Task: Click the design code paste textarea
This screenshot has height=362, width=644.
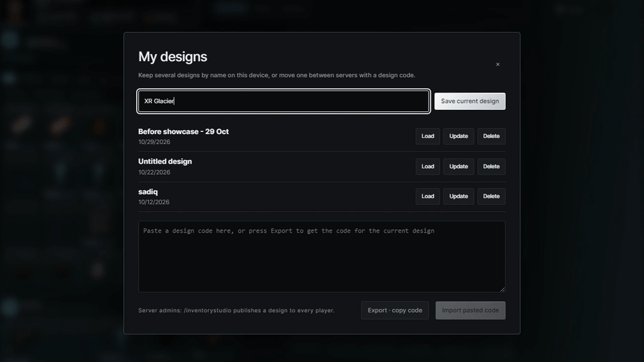Action: pos(321,257)
